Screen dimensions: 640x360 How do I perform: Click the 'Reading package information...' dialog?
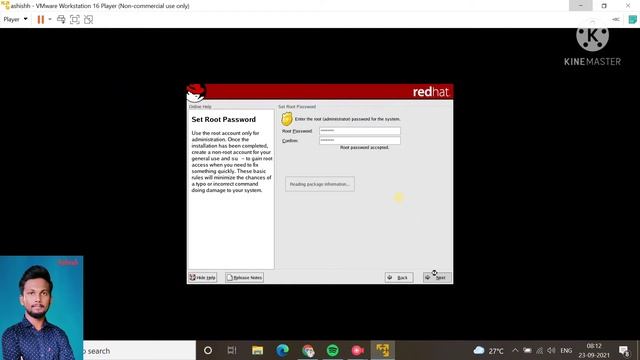(320, 184)
